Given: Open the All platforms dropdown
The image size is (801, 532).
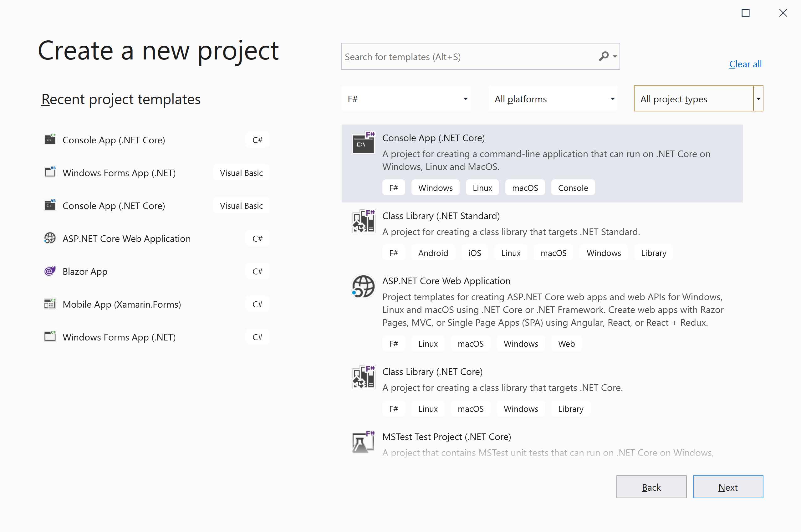Looking at the screenshot, I should [553, 99].
